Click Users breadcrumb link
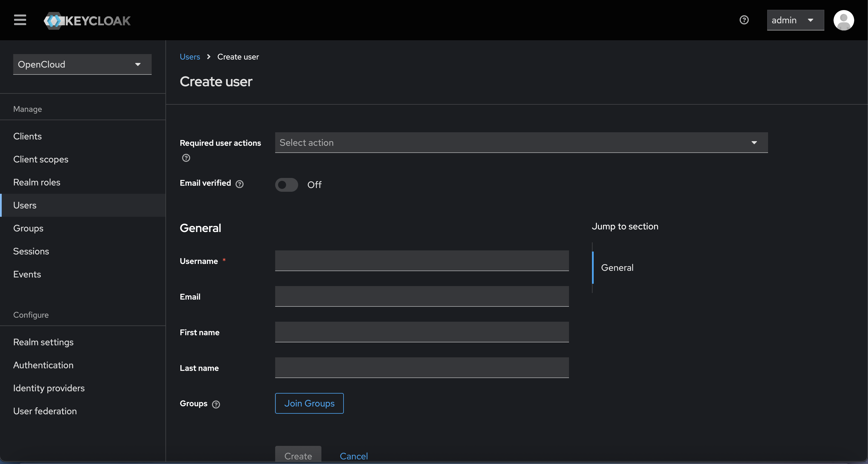868x464 pixels. (x=190, y=57)
